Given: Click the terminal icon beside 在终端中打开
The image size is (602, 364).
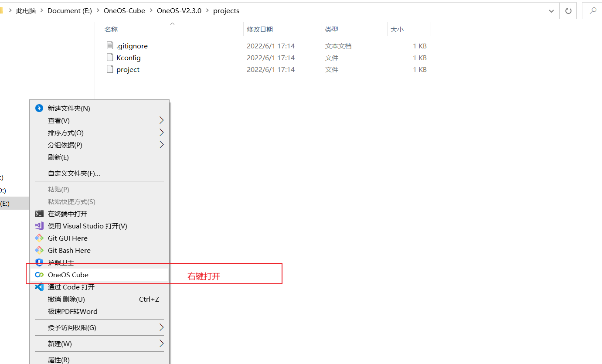Looking at the screenshot, I should (39, 214).
